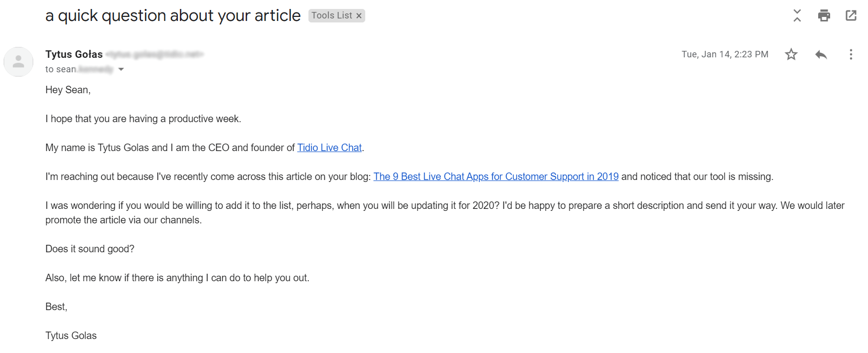Star this email from Tytus Gołas
The image size is (868, 353).
tap(791, 54)
